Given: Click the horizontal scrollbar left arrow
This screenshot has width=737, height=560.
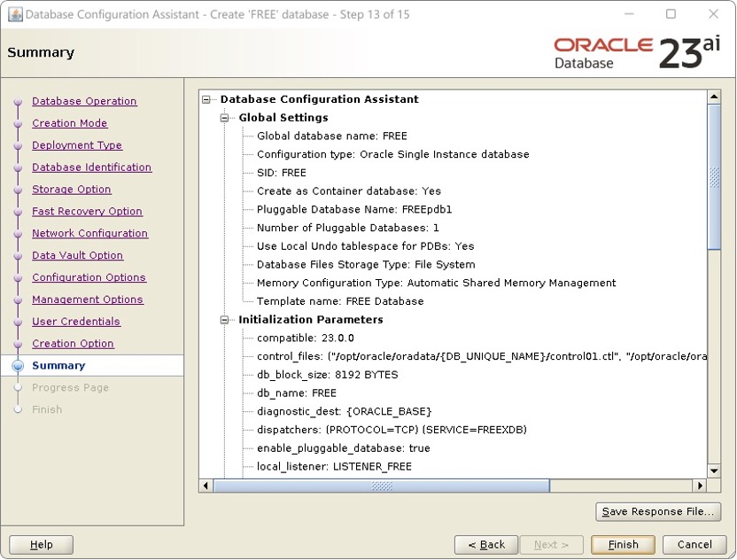Looking at the screenshot, I should (206, 486).
